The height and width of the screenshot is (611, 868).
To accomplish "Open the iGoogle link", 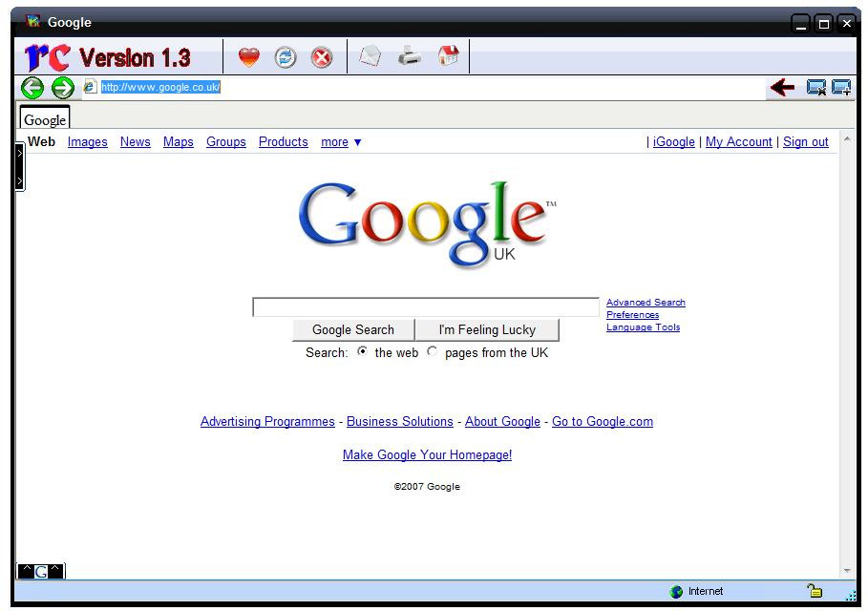I will (674, 142).
